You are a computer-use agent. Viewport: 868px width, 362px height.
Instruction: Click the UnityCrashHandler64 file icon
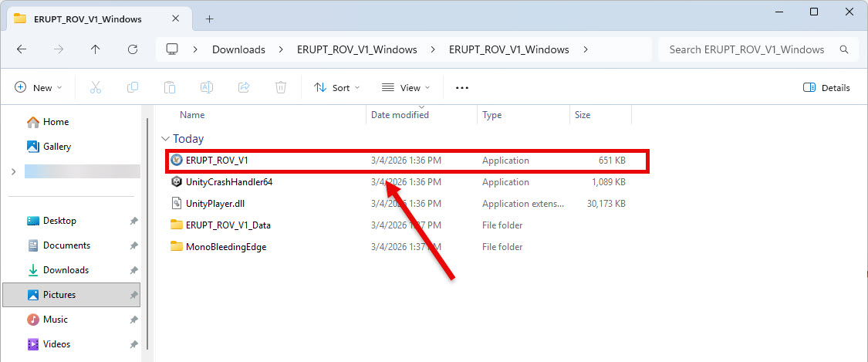[177, 182]
